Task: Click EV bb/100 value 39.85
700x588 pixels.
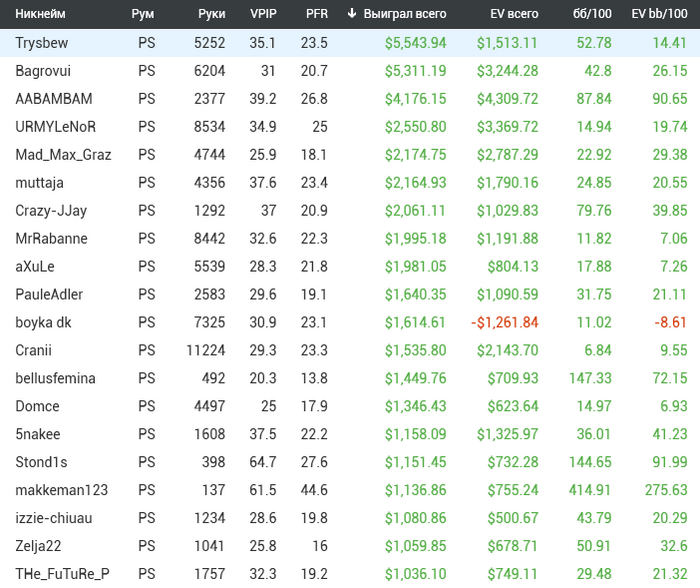Action: [x=670, y=211]
